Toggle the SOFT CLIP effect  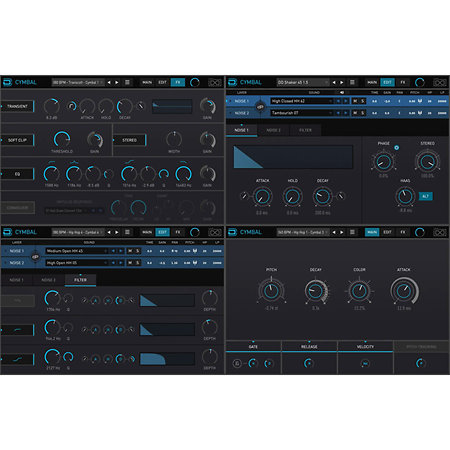[18, 140]
